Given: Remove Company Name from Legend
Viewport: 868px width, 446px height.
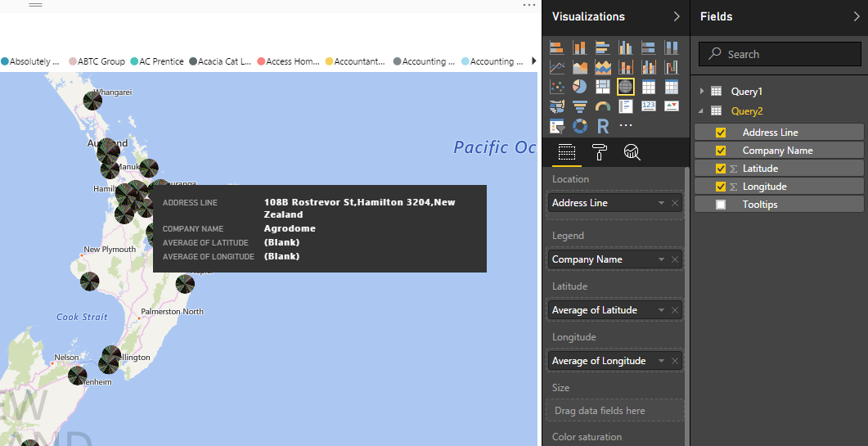Looking at the screenshot, I should coord(675,259).
